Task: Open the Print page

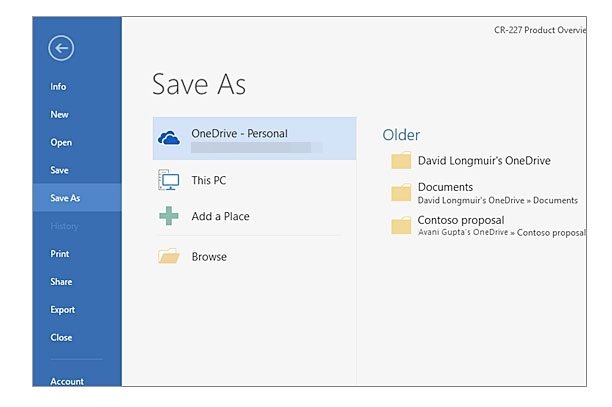Action: point(59,254)
